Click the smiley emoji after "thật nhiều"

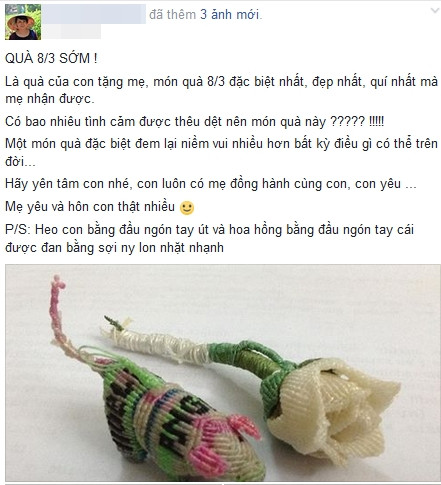click(187, 208)
